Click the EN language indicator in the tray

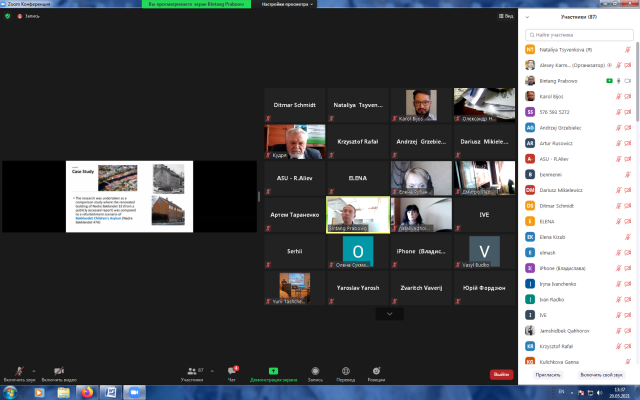pyautogui.click(x=561, y=391)
